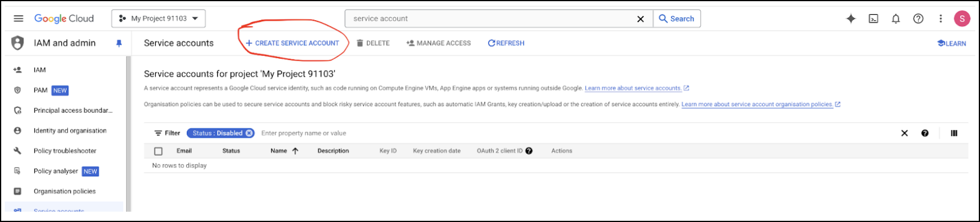Open the filter help question icon
Screen dimensions: 980x222
point(925,133)
